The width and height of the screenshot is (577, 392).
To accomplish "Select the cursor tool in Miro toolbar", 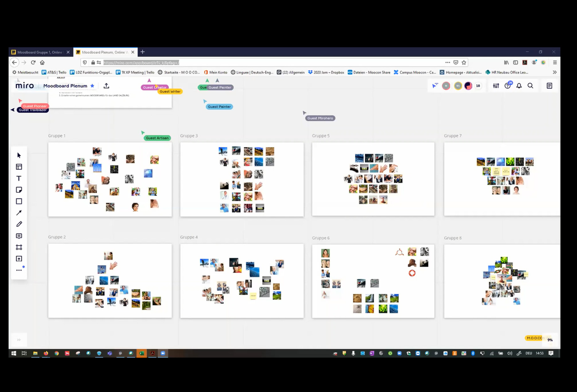I will [x=19, y=155].
